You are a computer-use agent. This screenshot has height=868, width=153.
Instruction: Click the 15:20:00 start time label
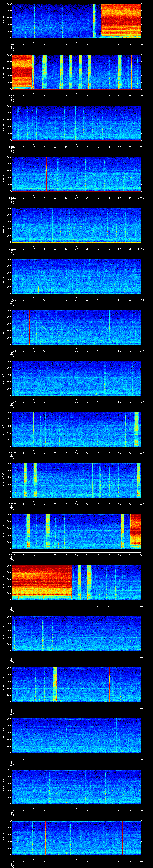(12, 249)
